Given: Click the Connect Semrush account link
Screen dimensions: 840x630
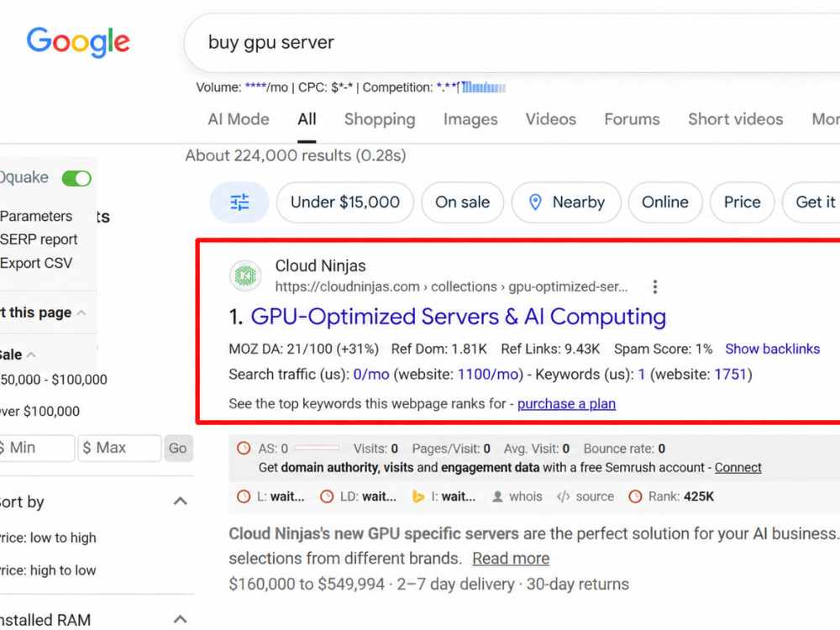Looking at the screenshot, I should [x=738, y=467].
